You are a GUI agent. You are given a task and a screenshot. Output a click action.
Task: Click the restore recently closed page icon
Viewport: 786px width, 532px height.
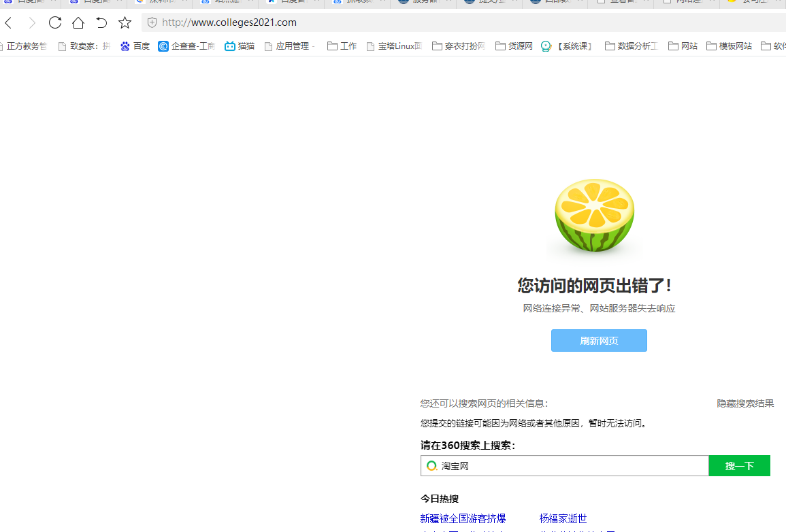101,22
